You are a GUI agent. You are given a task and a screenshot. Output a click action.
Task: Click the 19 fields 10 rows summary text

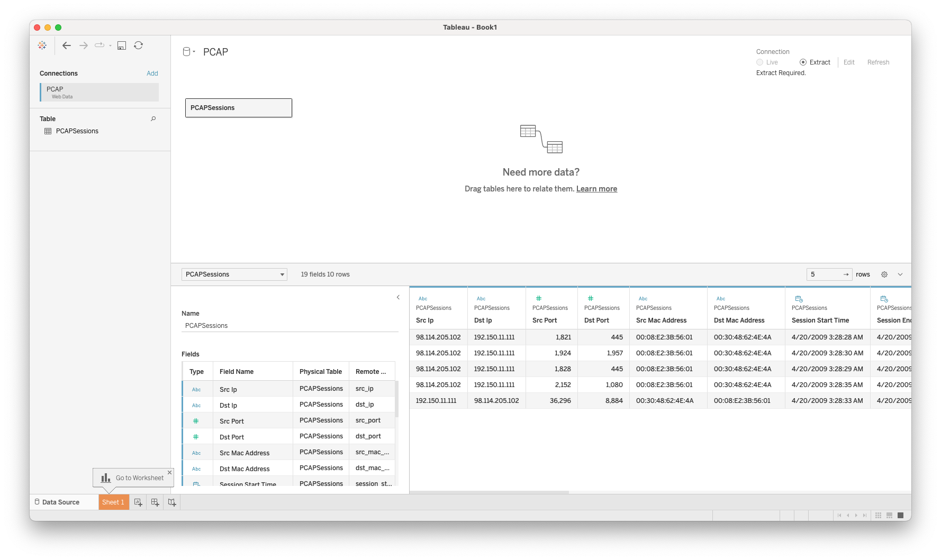pyautogui.click(x=325, y=274)
